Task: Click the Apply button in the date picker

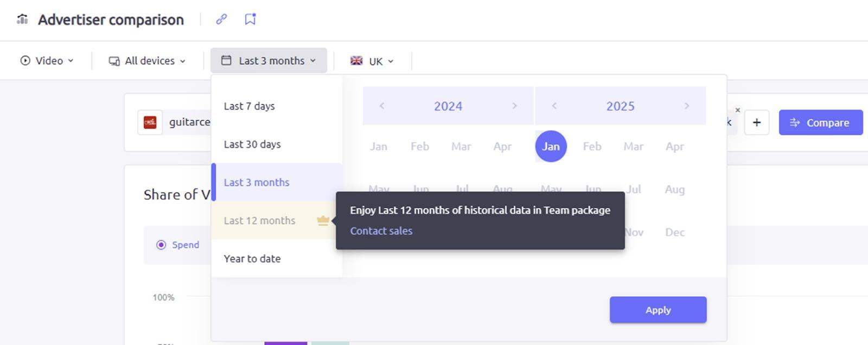Action: click(658, 310)
